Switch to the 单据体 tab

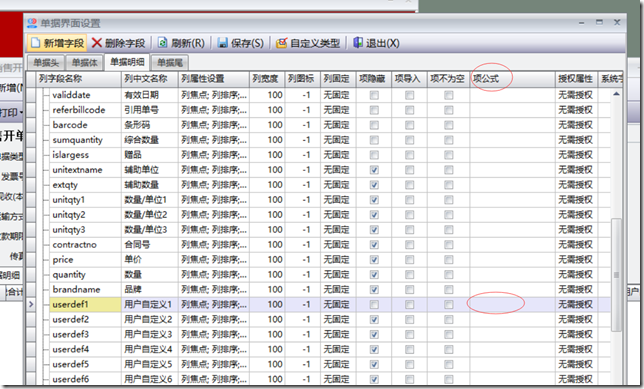(x=85, y=63)
